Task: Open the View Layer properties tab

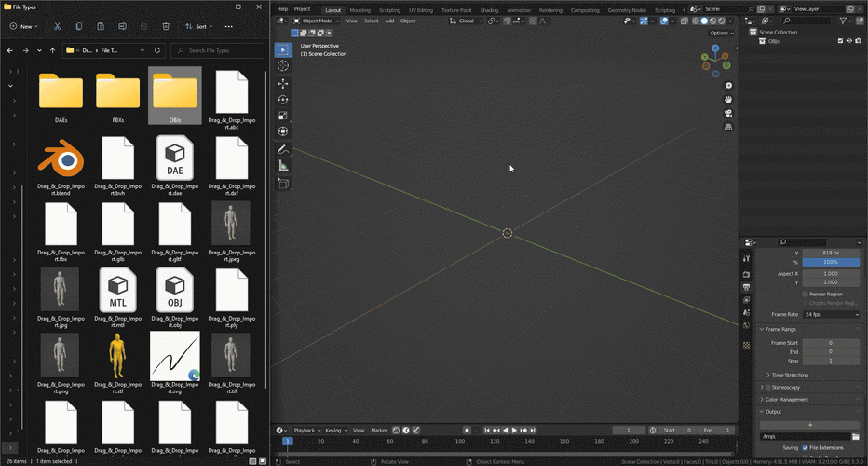Action: point(746,300)
